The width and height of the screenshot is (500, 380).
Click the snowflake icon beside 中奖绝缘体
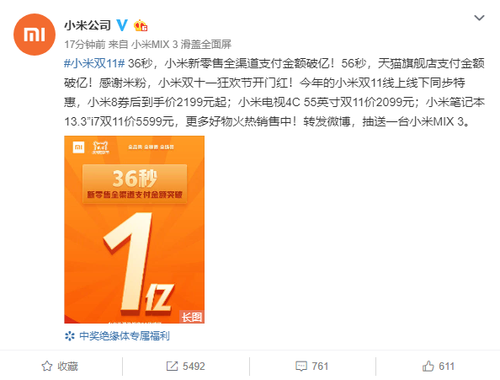point(70,336)
